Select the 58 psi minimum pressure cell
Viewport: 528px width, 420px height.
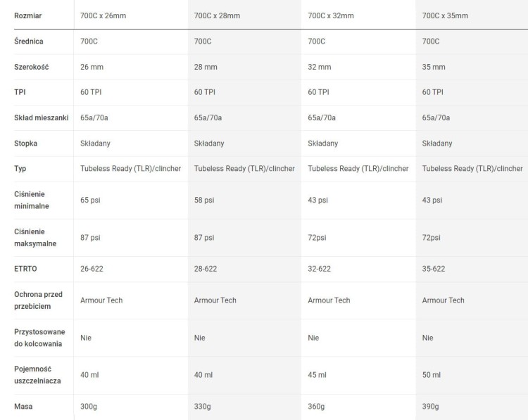point(204,201)
